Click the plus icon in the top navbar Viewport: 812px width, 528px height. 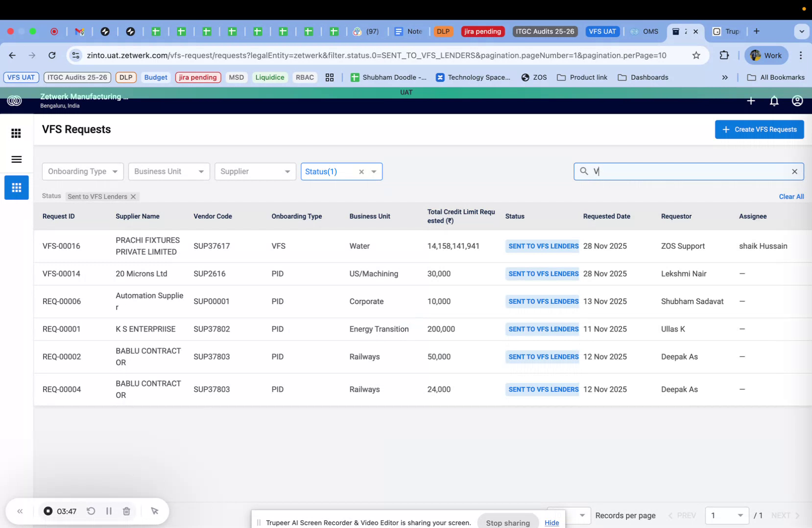click(750, 101)
